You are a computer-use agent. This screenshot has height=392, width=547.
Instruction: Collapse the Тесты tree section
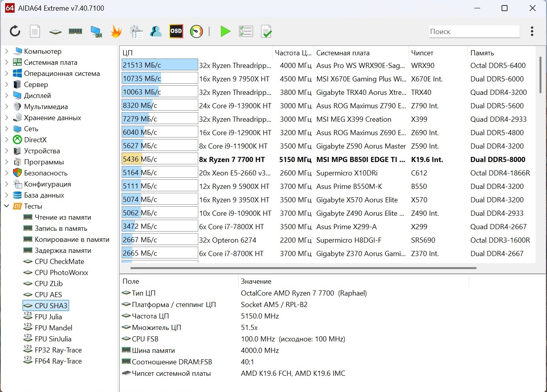(x=6, y=206)
